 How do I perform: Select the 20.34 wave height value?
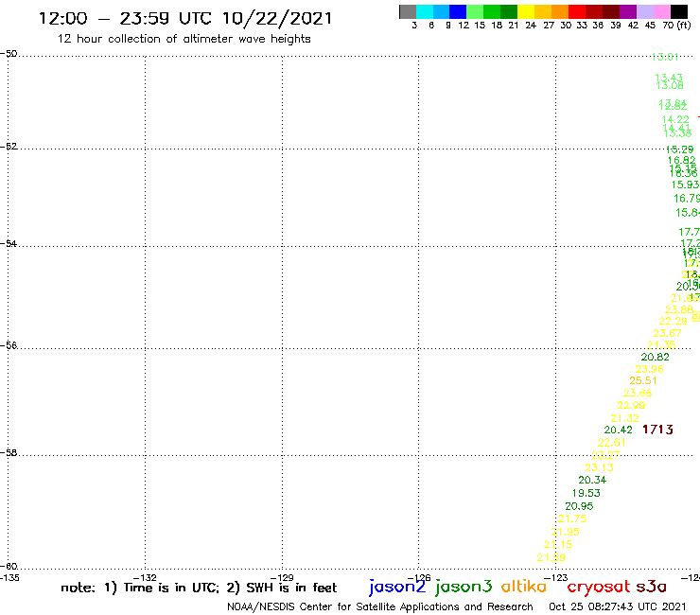click(x=592, y=480)
